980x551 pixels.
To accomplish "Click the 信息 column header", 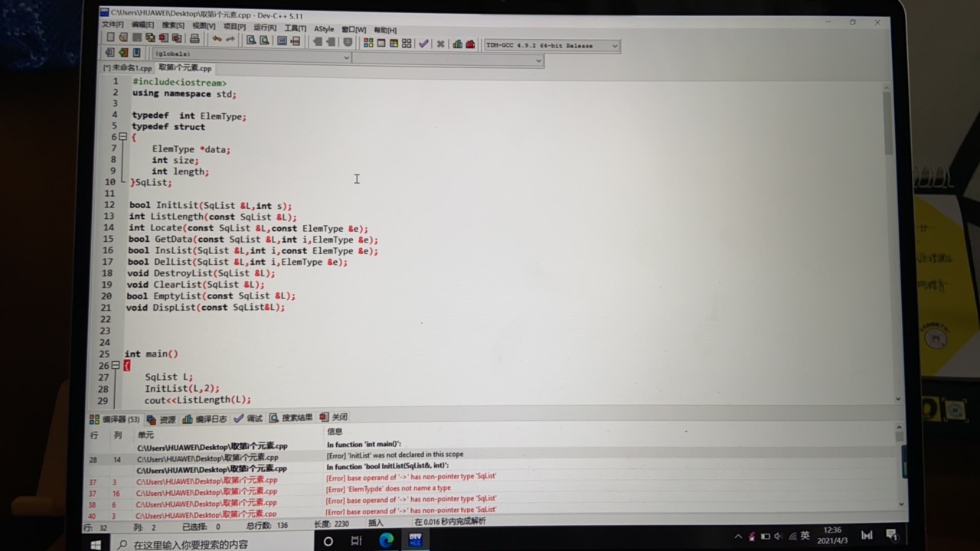I will (x=335, y=432).
